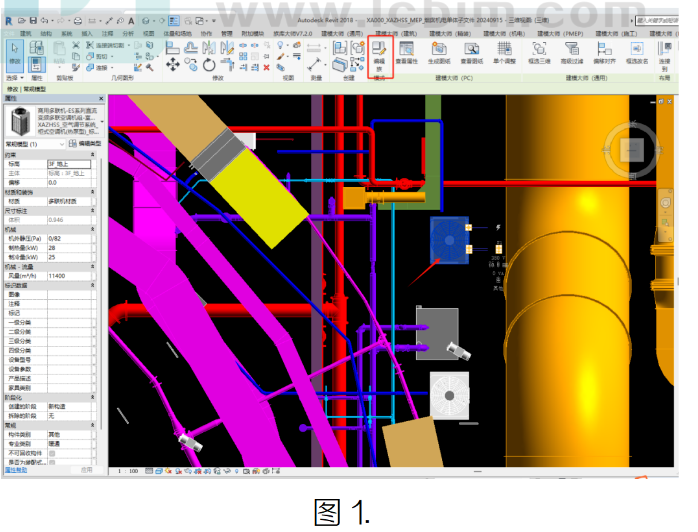This screenshot has height=532, width=698.
Task: Click the red X delete icon
Action: (x=267, y=68)
